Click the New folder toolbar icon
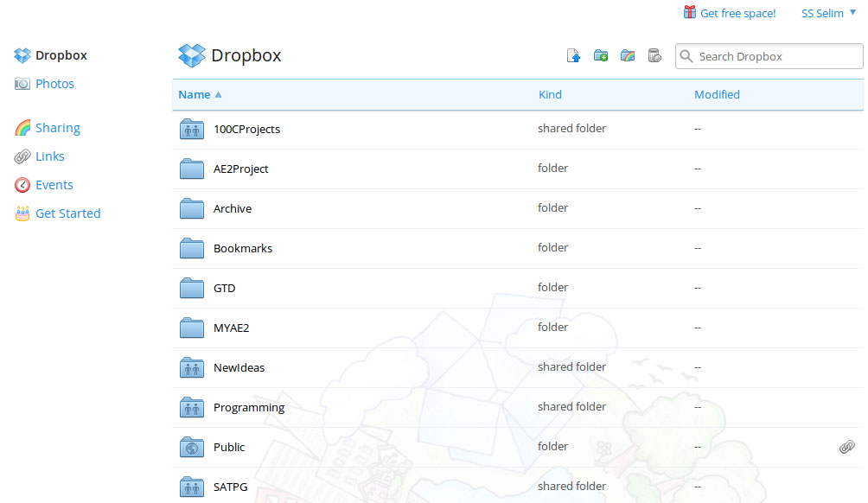 [x=601, y=56]
